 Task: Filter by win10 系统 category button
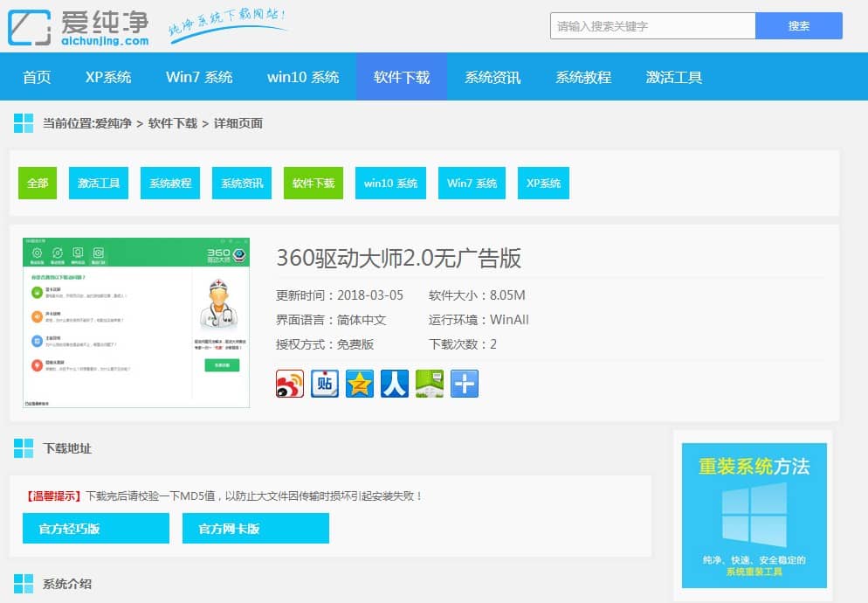click(x=391, y=183)
